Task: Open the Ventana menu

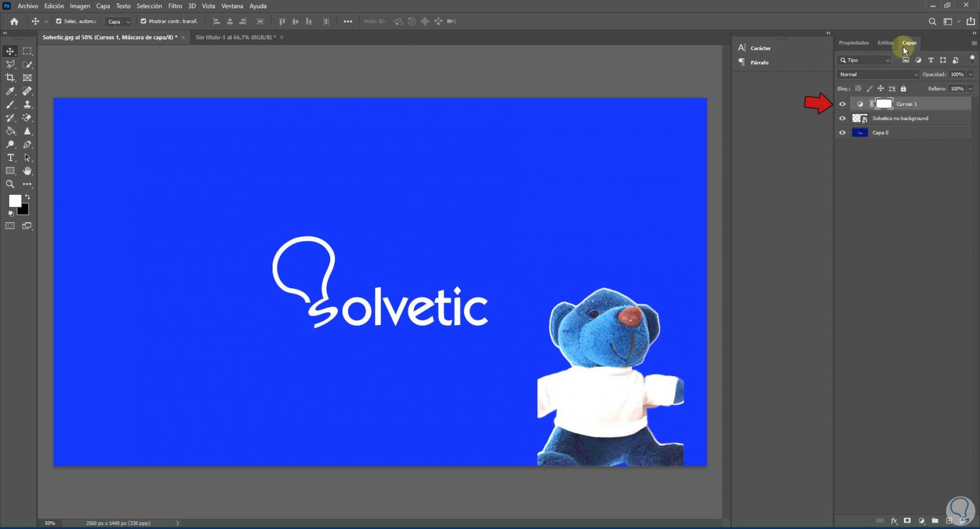Action: tap(232, 6)
